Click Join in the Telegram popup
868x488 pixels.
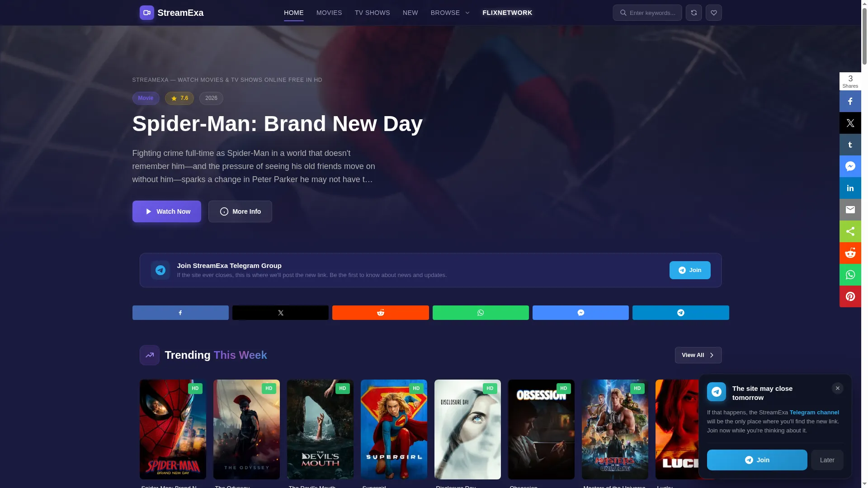click(x=757, y=460)
